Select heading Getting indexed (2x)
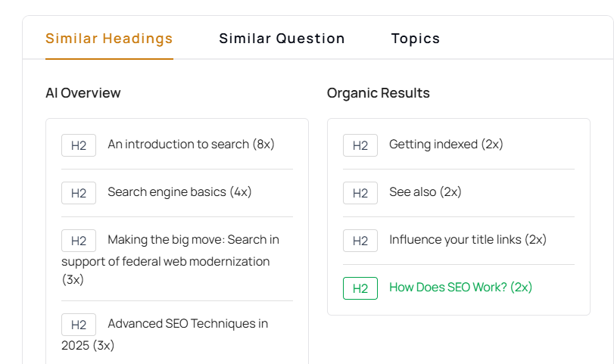 pos(446,145)
